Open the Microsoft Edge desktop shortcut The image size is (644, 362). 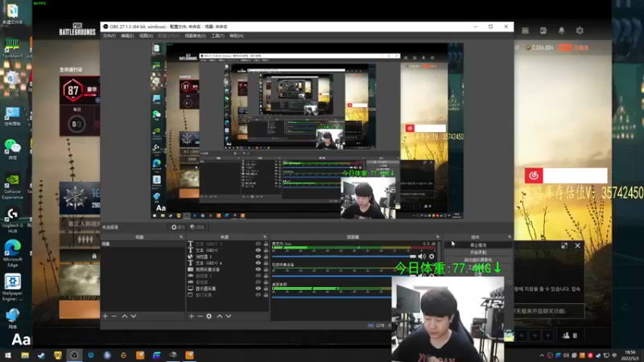point(13,253)
